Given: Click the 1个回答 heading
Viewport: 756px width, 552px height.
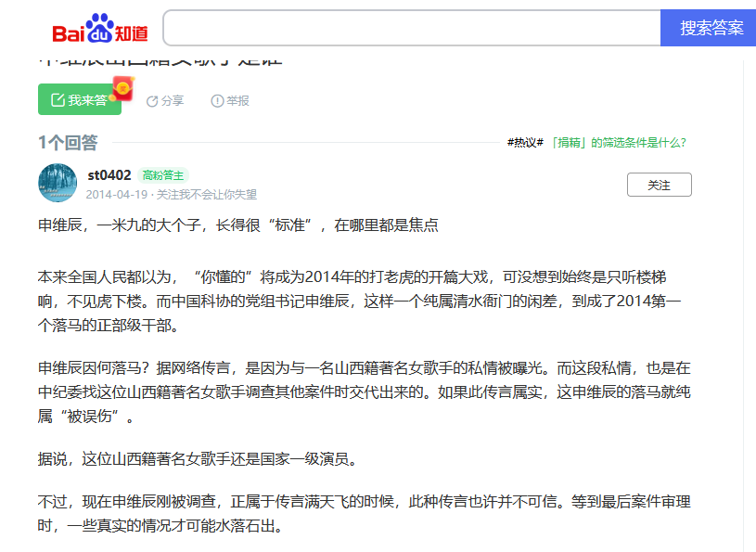Looking at the screenshot, I should 68,142.
